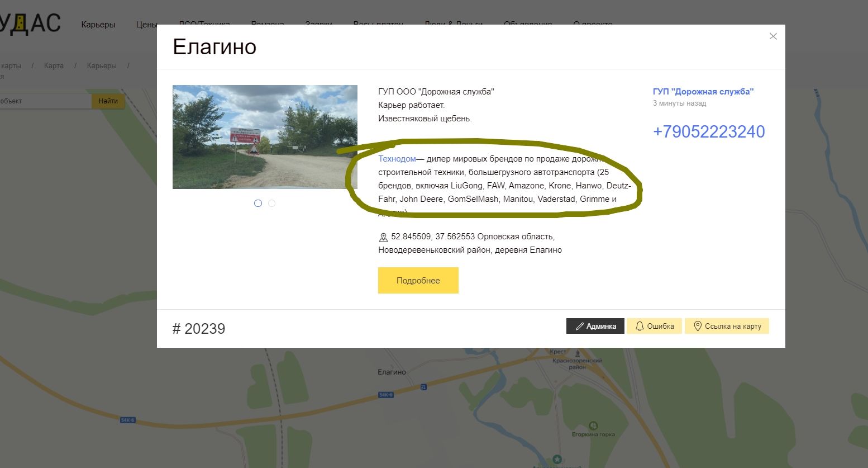868x468 pixels.
Task: Click the location marker icon beside the coordinates
Action: coord(383,237)
